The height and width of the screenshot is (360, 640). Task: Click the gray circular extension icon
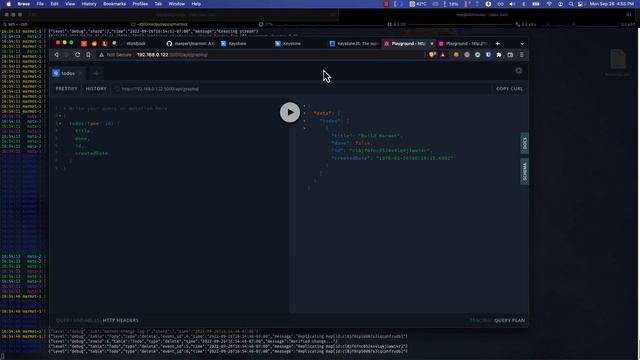coord(467,55)
